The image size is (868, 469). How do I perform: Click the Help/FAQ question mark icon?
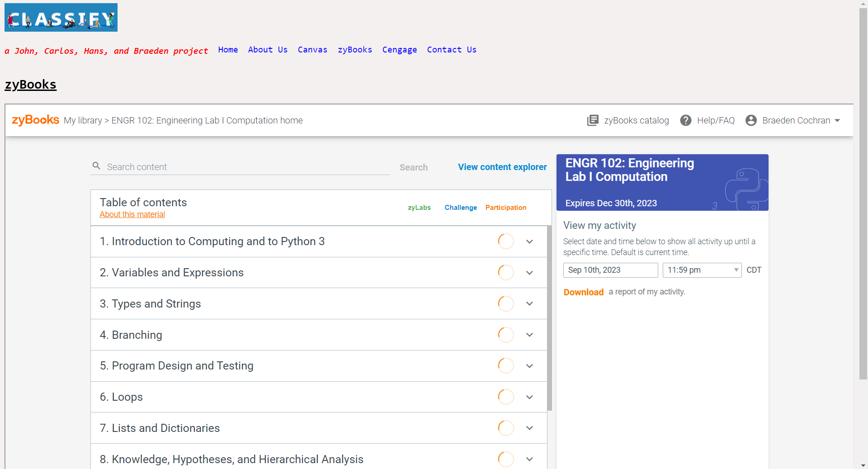(686, 120)
